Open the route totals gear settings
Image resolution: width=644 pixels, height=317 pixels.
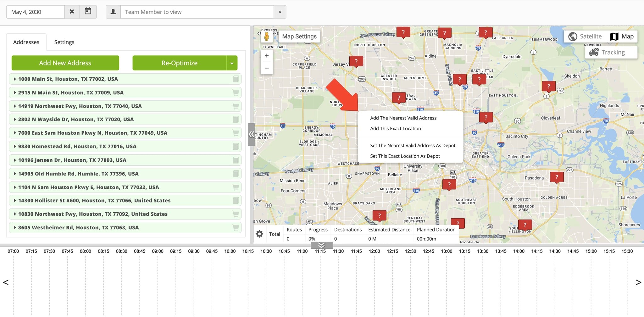pyautogui.click(x=259, y=234)
